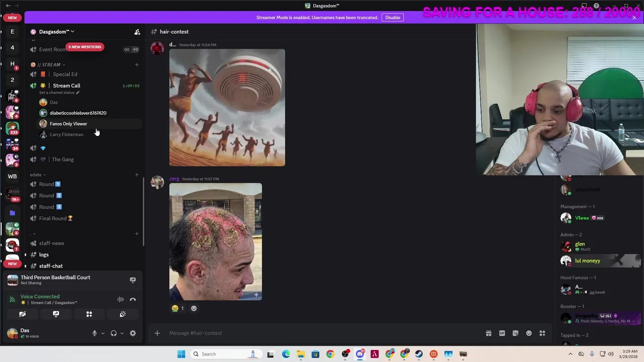The width and height of the screenshot is (644, 362).
Task: Disable Streamer Mode button
Action: click(392, 18)
